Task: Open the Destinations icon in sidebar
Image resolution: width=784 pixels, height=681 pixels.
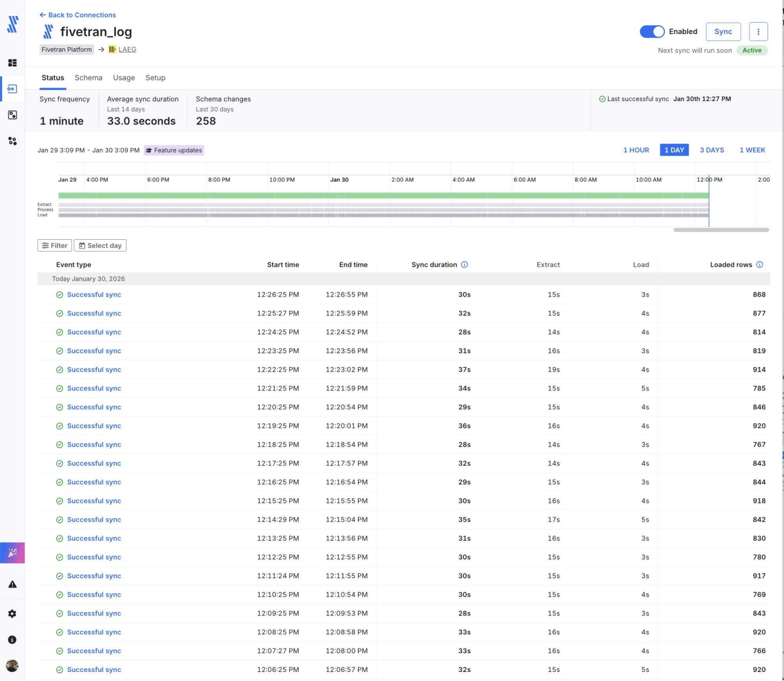Action: coord(12,115)
